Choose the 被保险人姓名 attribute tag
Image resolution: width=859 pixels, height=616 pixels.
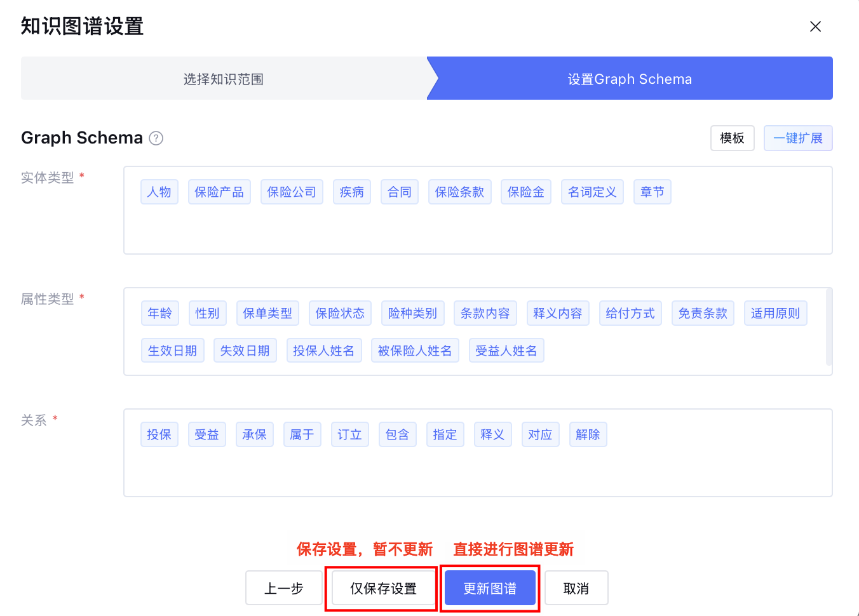415,351
